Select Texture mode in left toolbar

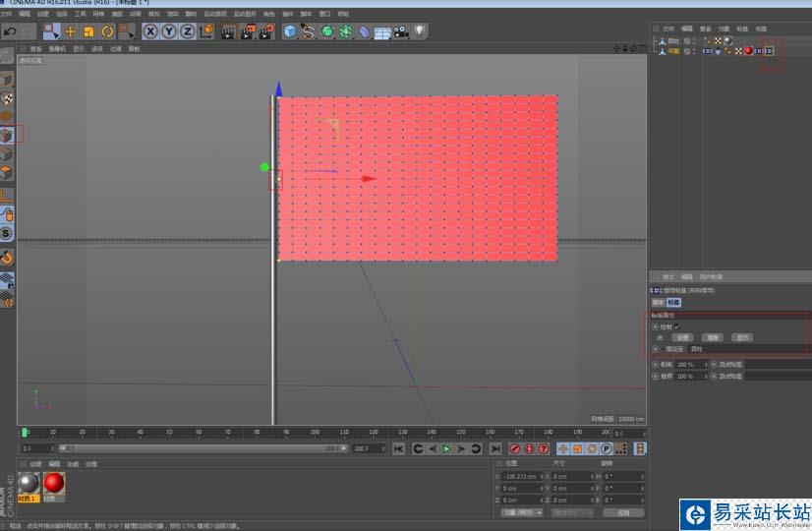pos(7,98)
